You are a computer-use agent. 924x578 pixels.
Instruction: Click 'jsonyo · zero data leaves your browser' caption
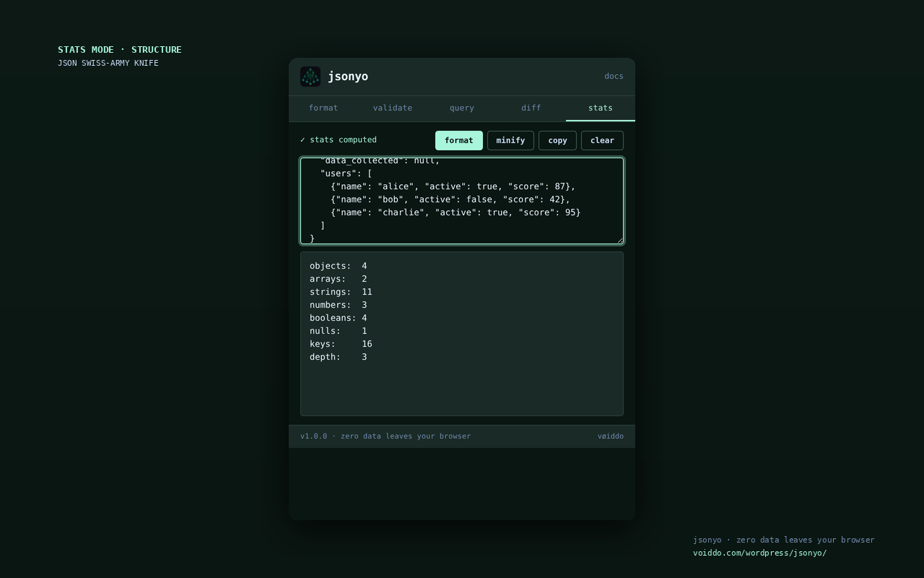click(784, 540)
